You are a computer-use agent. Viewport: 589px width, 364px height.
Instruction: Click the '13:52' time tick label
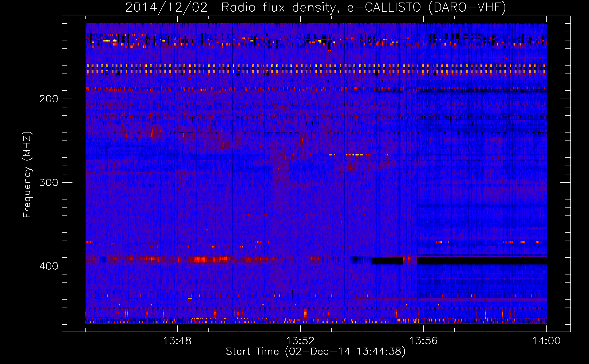click(300, 341)
